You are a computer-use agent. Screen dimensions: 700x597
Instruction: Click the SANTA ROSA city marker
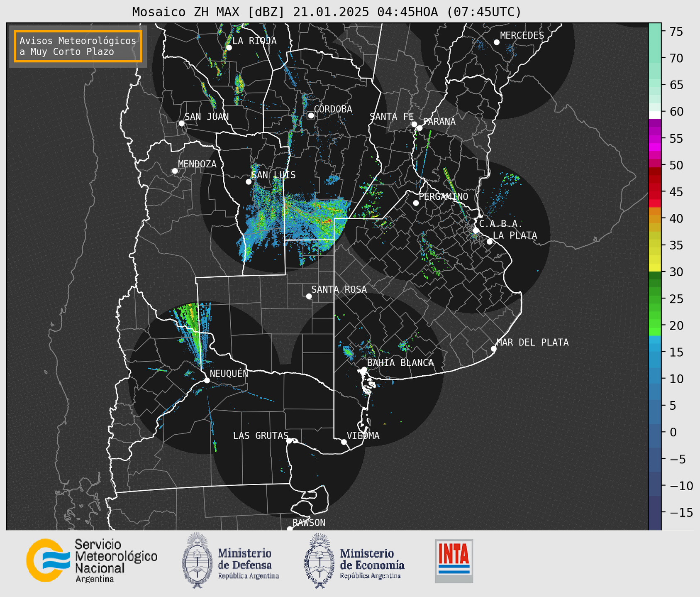(309, 296)
